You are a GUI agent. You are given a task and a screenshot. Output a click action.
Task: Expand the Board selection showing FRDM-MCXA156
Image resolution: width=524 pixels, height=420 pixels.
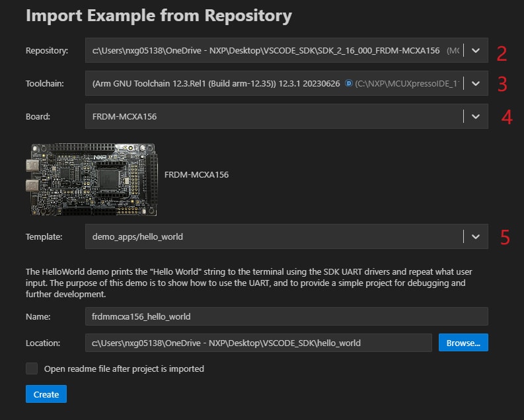(x=271, y=116)
